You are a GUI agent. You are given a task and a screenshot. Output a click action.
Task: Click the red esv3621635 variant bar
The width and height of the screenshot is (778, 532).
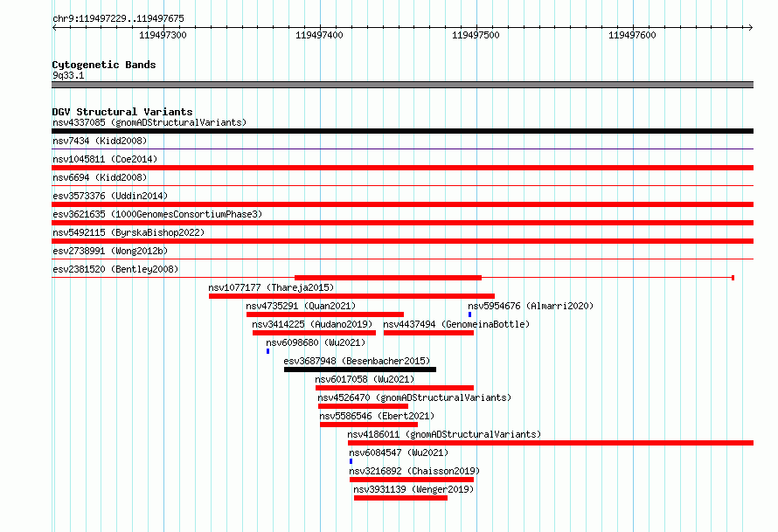point(402,223)
